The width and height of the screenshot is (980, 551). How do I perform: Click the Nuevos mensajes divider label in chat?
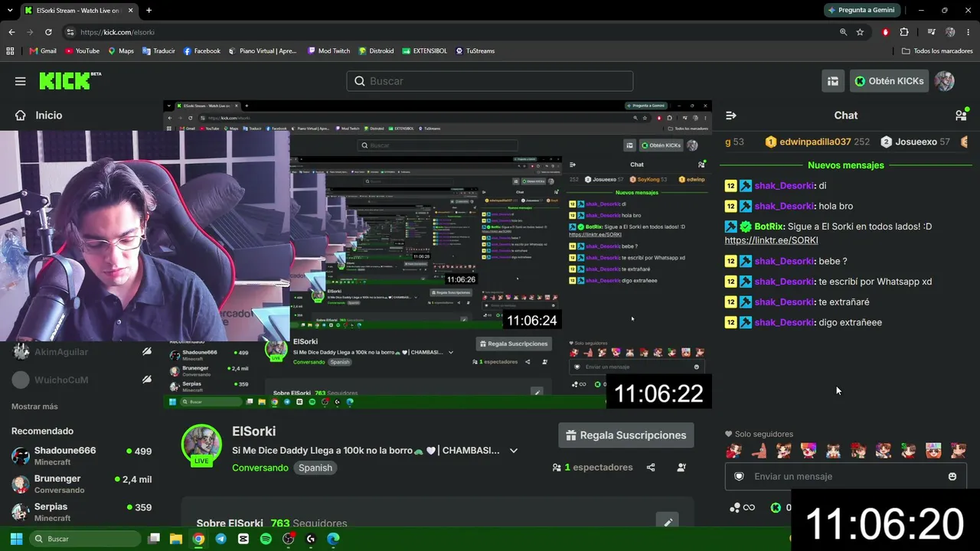[846, 165]
